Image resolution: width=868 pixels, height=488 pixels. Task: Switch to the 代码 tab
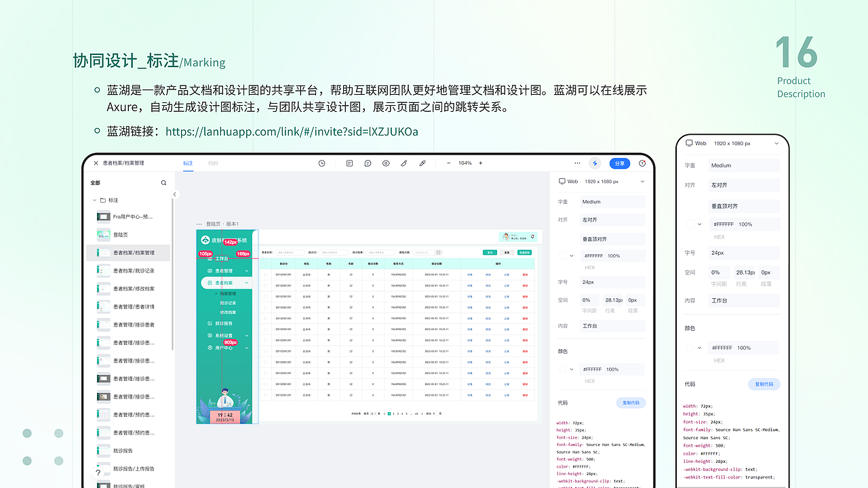click(213, 163)
